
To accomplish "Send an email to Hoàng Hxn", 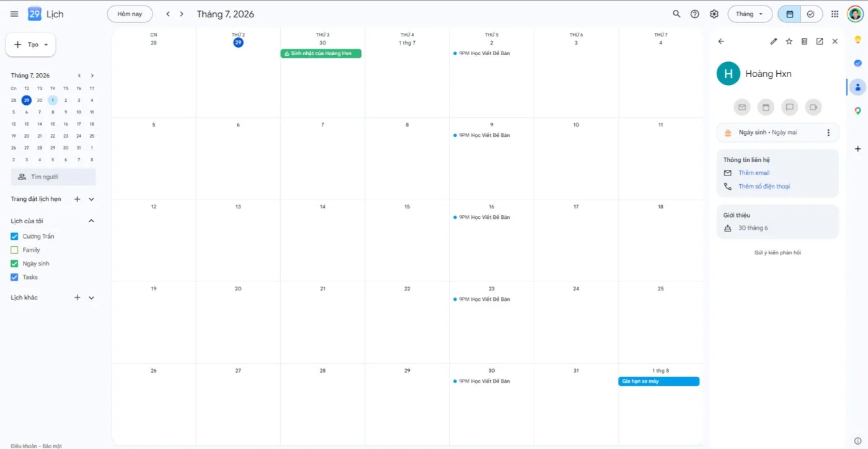I will click(x=742, y=107).
